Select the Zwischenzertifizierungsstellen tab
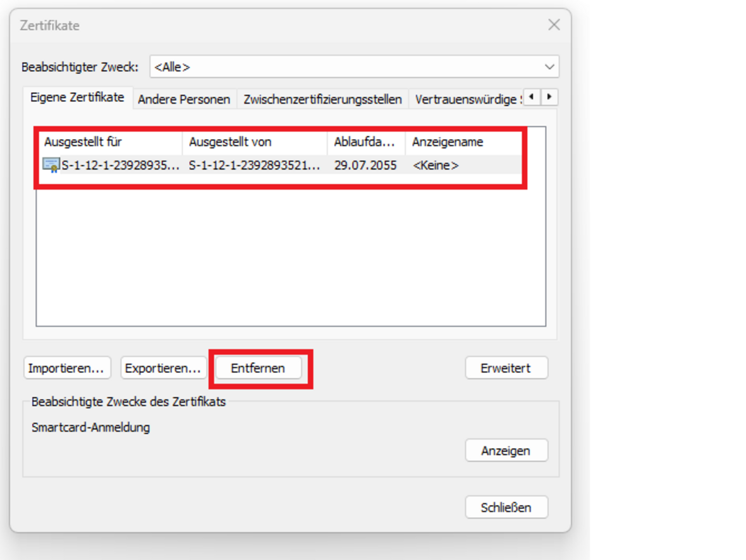Viewport: 746px width, 560px height. click(x=322, y=99)
